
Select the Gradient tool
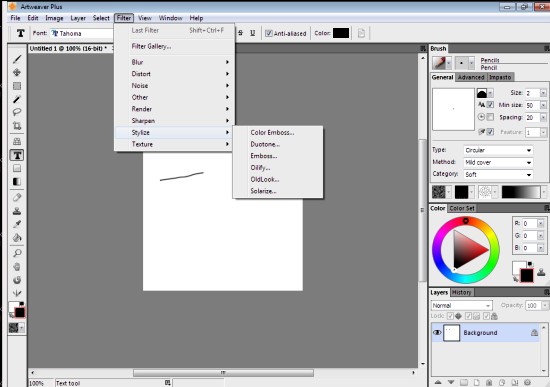click(x=17, y=182)
